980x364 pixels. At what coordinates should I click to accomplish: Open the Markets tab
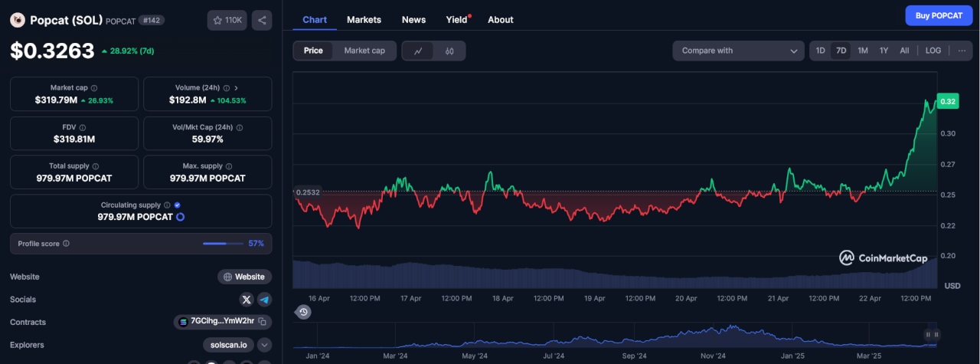pyautogui.click(x=364, y=19)
